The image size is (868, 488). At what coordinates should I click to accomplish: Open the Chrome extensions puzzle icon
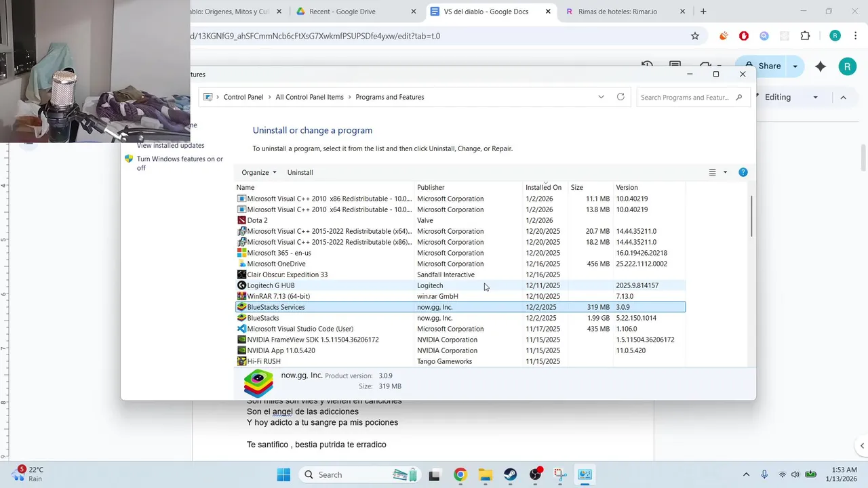pyautogui.click(x=805, y=36)
